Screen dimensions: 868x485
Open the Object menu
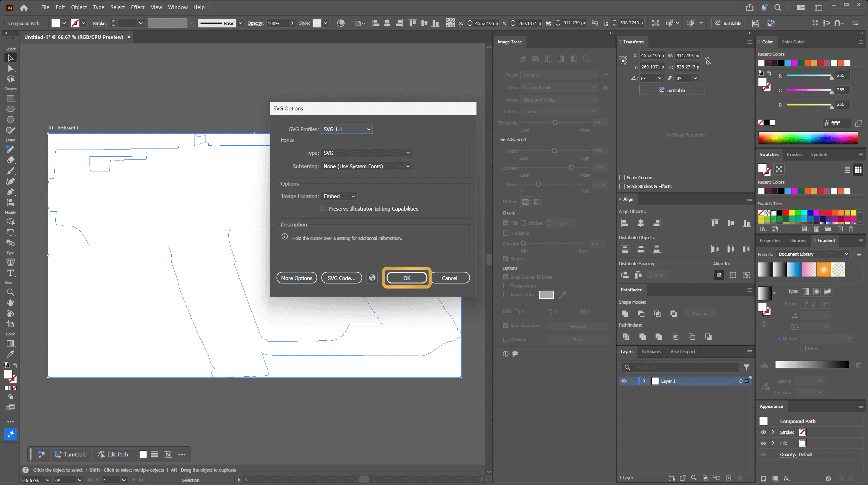coord(79,7)
